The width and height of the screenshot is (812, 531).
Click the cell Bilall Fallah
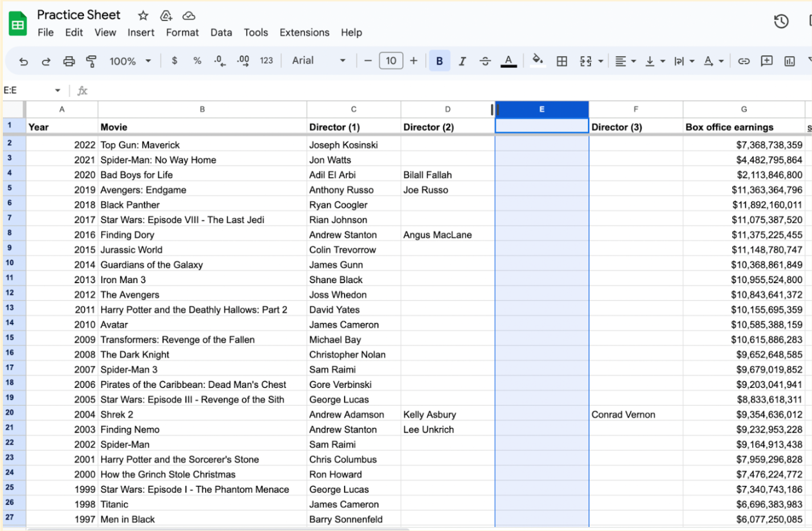[x=448, y=175]
